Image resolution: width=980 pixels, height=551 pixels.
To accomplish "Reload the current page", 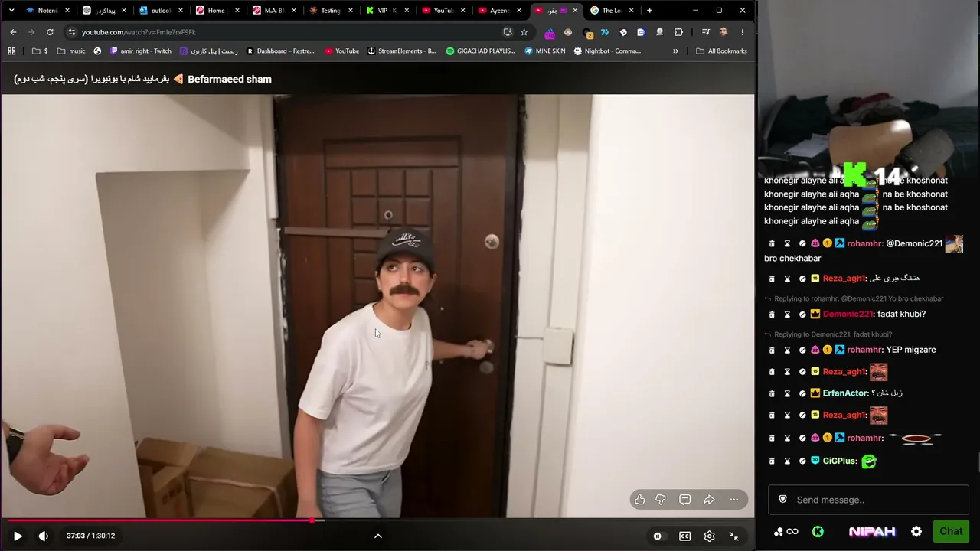I will click(50, 32).
